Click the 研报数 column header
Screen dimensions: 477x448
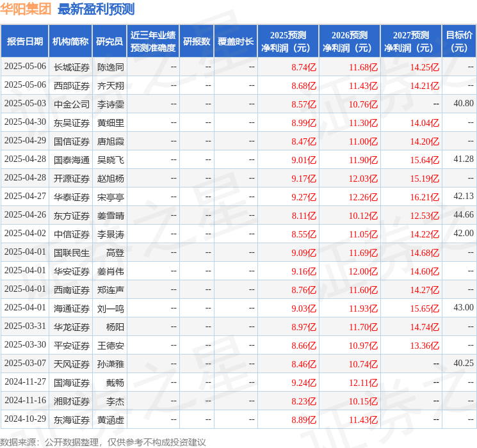(197, 42)
